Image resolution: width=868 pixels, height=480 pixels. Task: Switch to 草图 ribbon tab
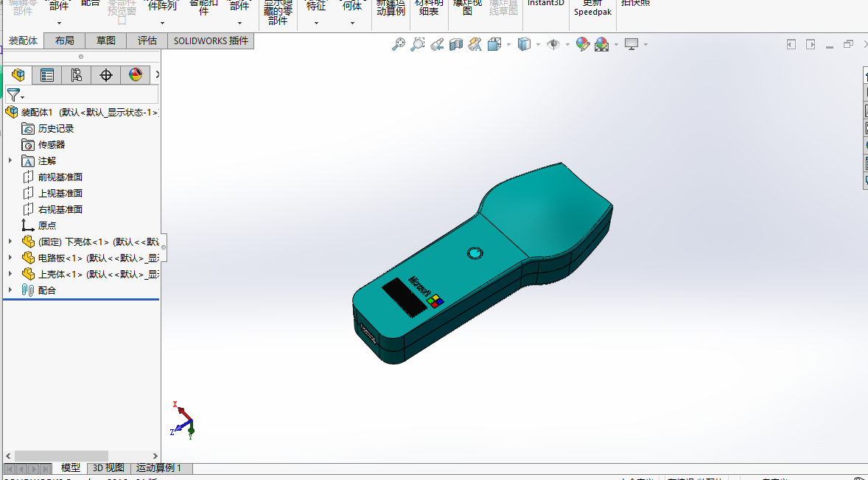pos(105,40)
